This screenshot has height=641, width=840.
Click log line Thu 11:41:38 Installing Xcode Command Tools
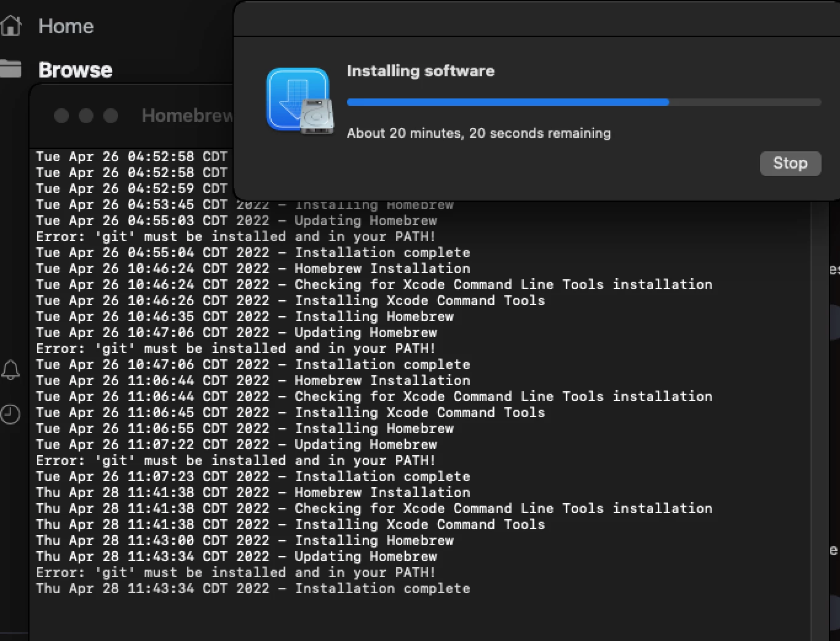[x=290, y=524]
